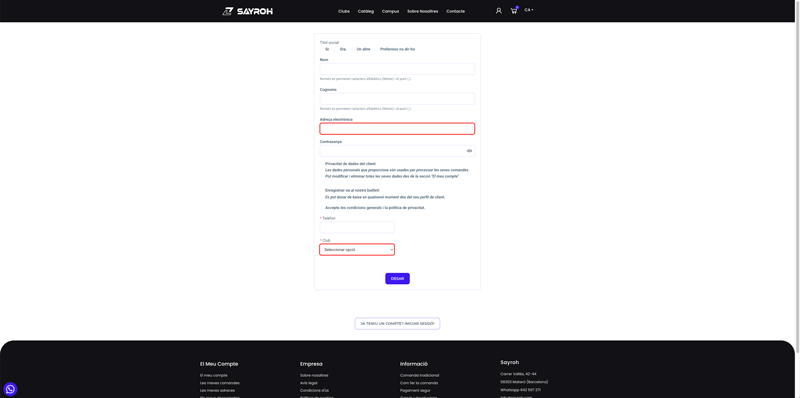Open Com fer la comanda link
Image resolution: width=800 pixels, height=398 pixels.
(x=419, y=383)
